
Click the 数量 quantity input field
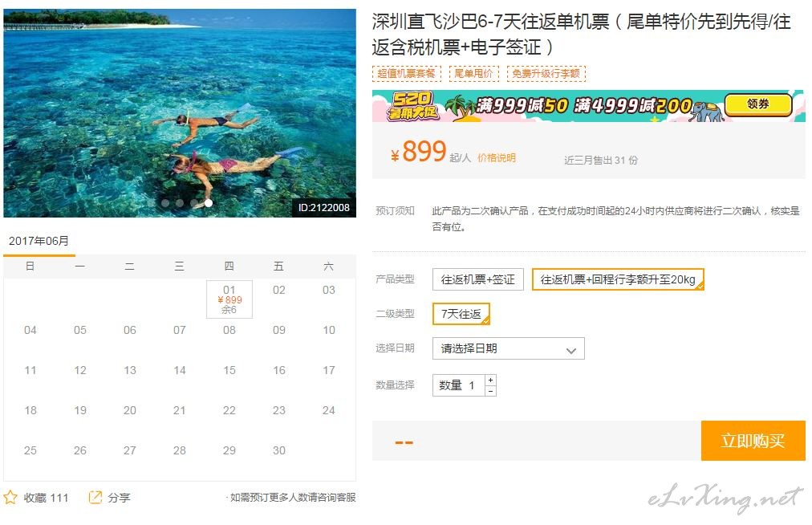pyautogui.click(x=459, y=385)
